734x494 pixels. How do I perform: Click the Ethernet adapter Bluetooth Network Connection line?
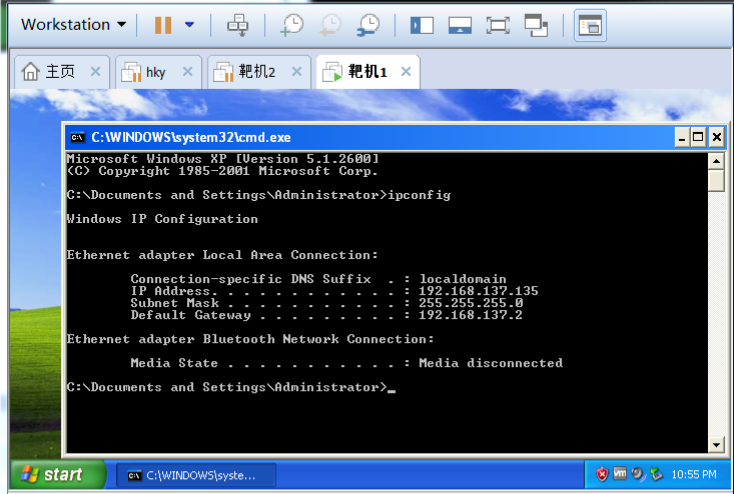pyautogui.click(x=250, y=339)
